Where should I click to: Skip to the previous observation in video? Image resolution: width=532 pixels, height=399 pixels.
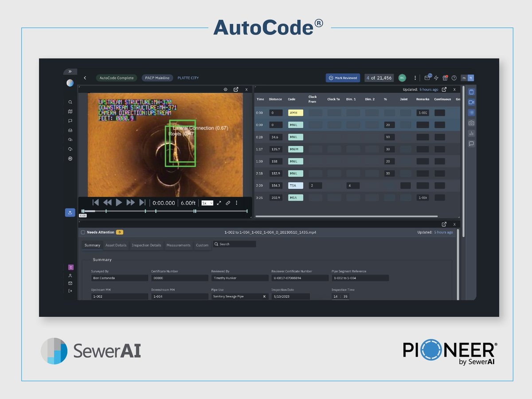pyautogui.click(x=95, y=203)
